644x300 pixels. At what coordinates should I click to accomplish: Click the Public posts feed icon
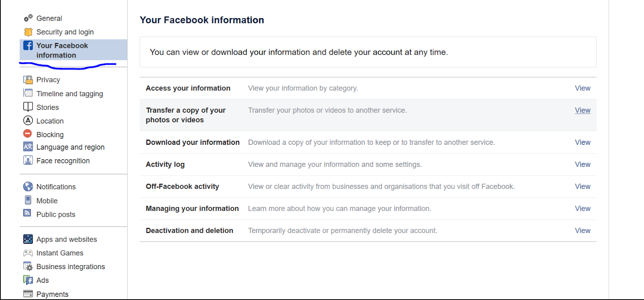pos(27,213)
